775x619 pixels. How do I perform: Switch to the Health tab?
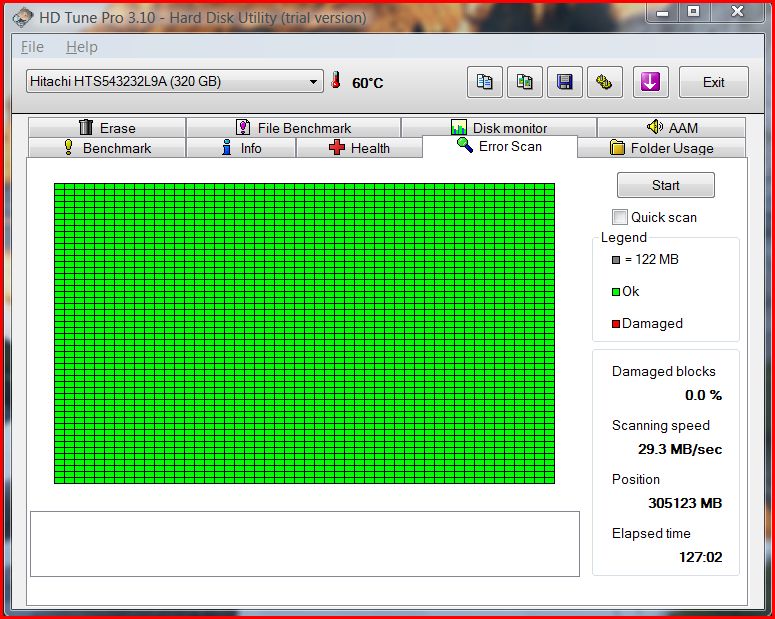point(359,148)
